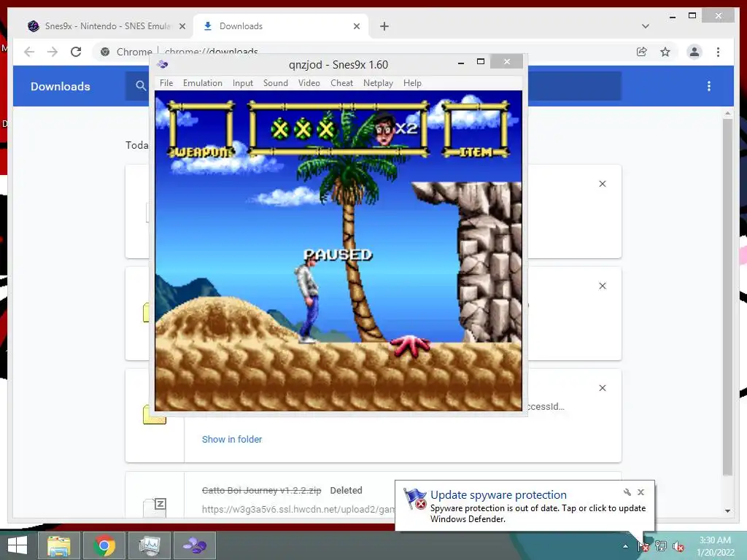The width and height of the screenshot is (747, 560).
Task: Open the Windows Start button
Action: pos(18,545)
